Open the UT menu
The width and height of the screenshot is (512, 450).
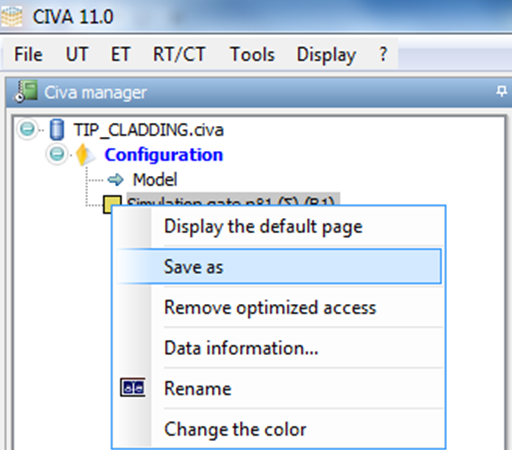pos(77,54)
